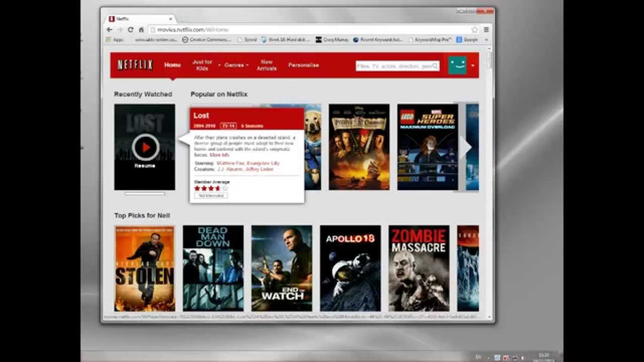Open the End of Watch poster

[x=282, y=268]
